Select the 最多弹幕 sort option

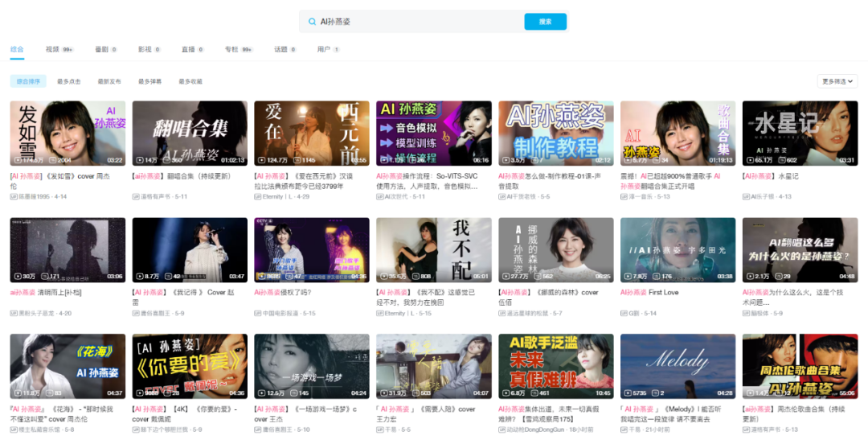pos(149,81)
